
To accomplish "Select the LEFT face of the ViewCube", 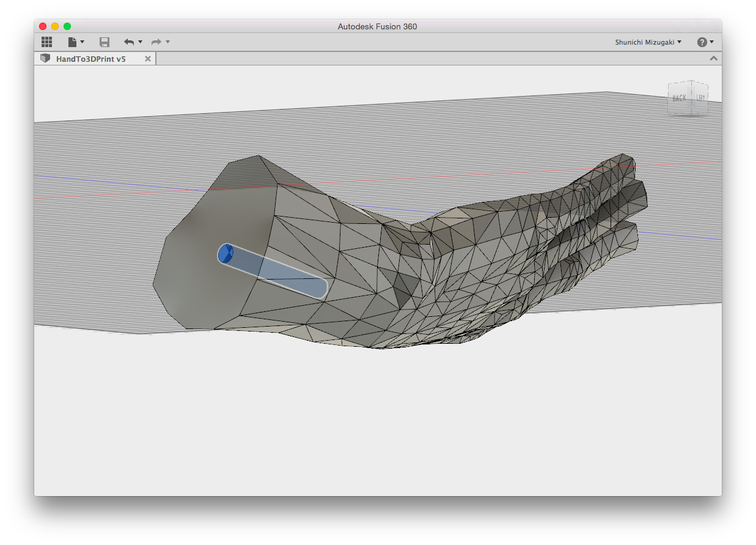I will tap(700, 98).
